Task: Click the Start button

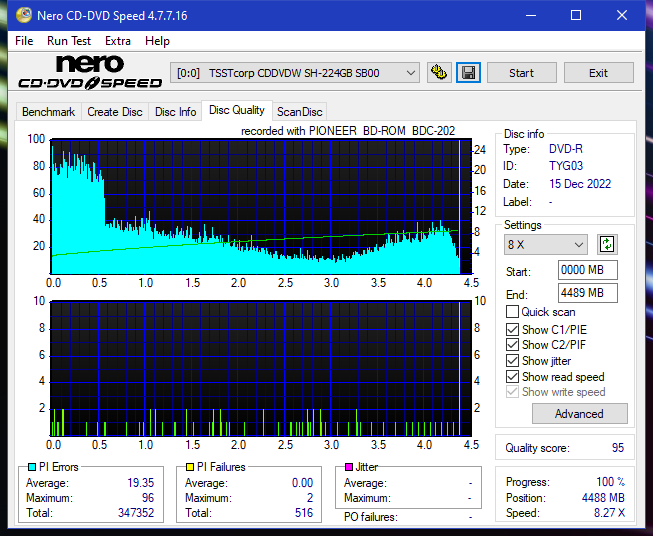Action: click(x=521, y=73)
